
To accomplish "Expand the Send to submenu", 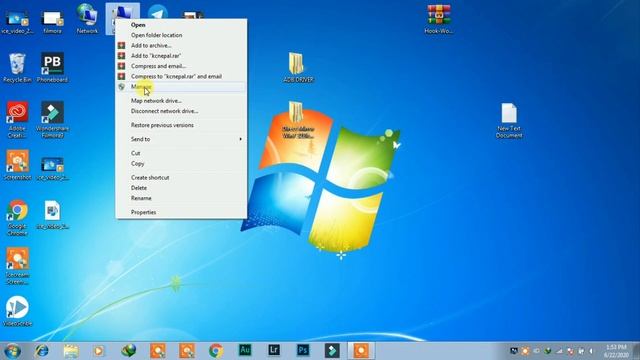I will pos(181,139).
